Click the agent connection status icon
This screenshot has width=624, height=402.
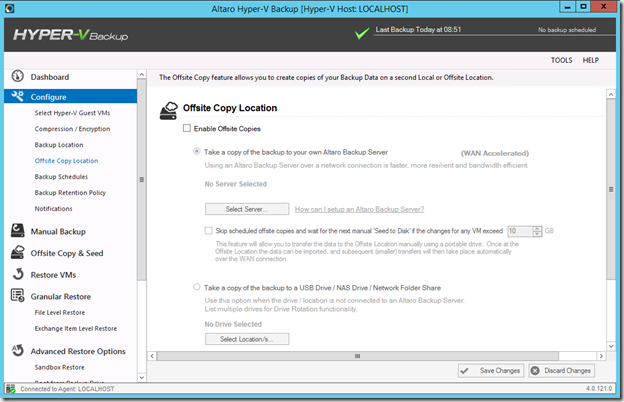coord(11,389)
